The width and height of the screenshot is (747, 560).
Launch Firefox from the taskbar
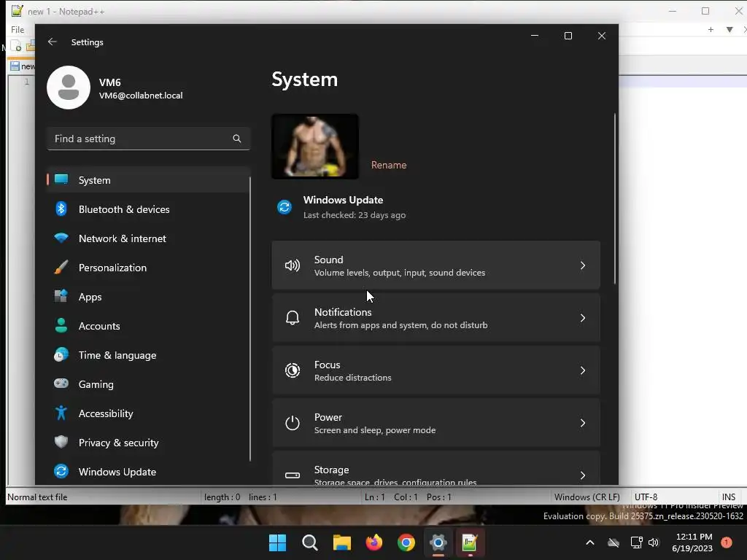374,542
